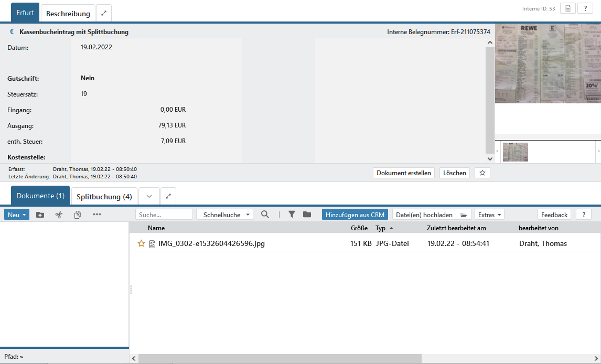Click the document icon near Interne ID
This screenshot has height=364, width=601.
(567, 8)
